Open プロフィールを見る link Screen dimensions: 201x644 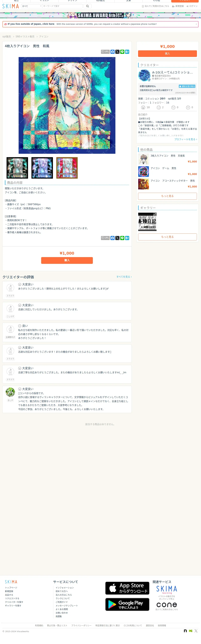pos(186,139)
